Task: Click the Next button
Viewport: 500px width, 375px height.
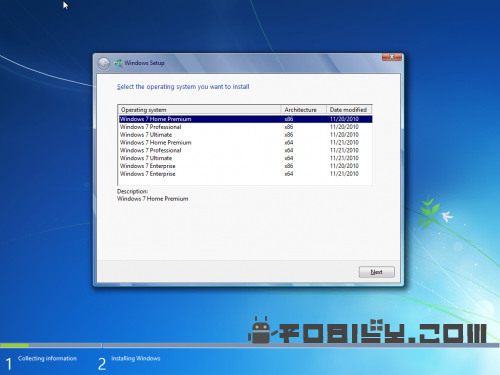Action: tap(377, 272)
